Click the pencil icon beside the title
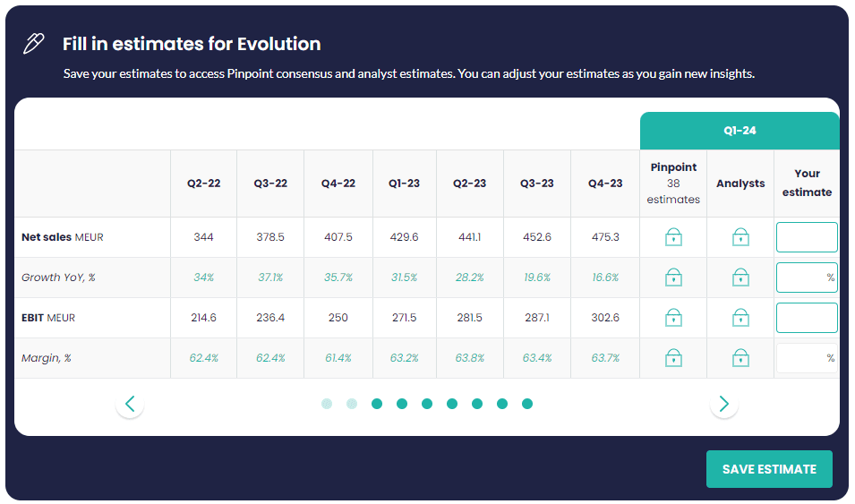 point(34,43)
